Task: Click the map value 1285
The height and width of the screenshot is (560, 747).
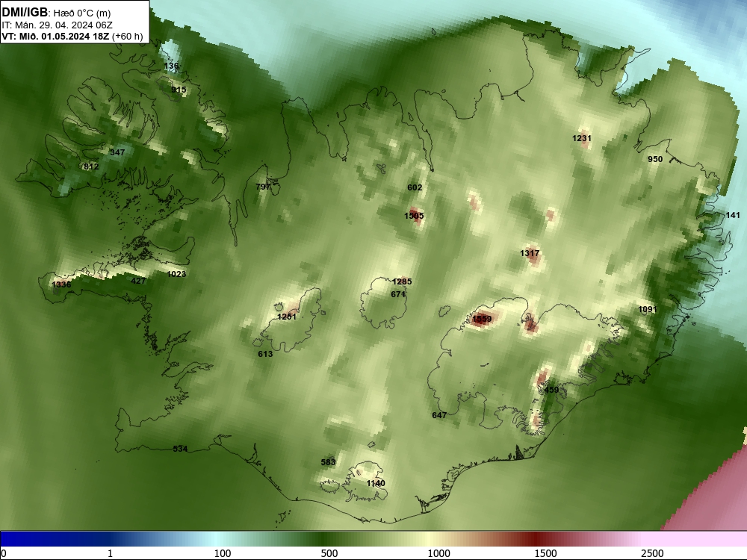Action: click(x=402, y=281)
